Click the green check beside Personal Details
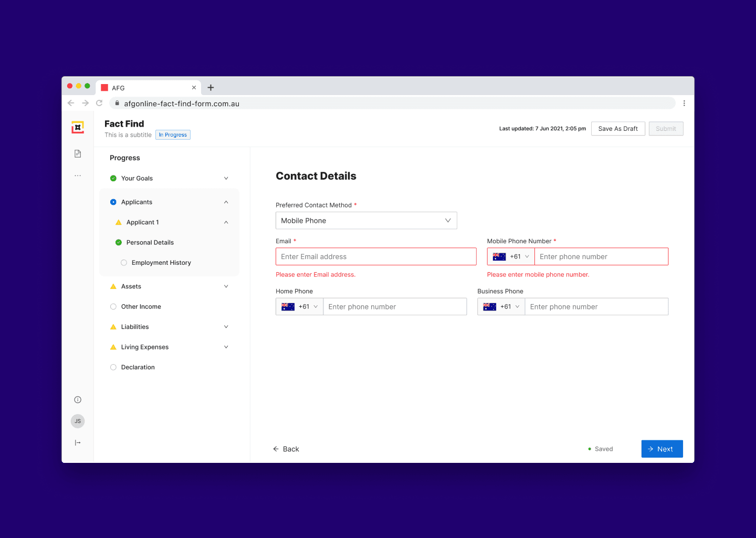756x538 pixels. pos(119,242)
